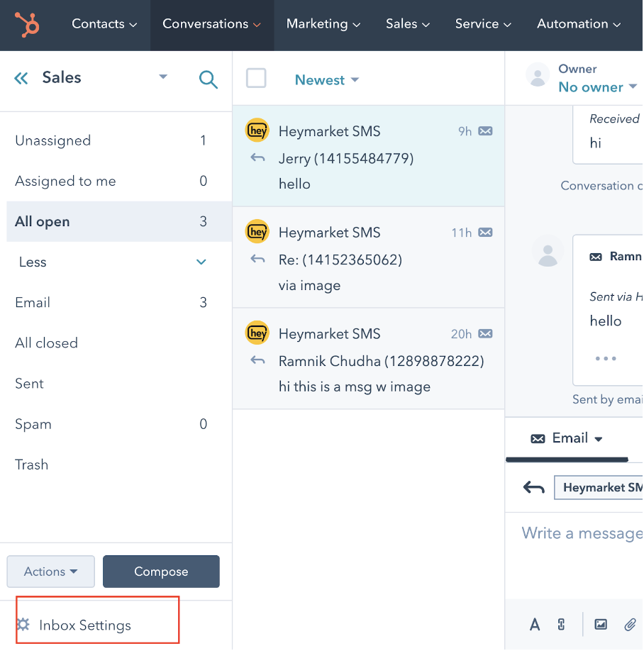Screen dimensions: 644x651
Task: Click the insert snippet icon in composer
Action: 561,625
